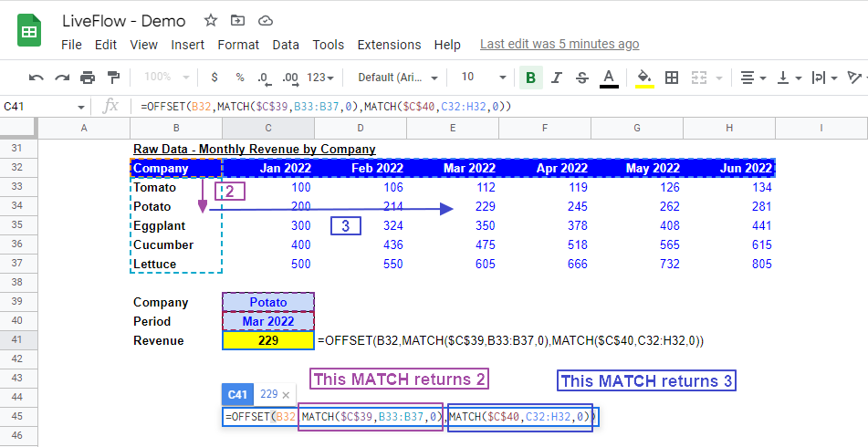Select the Period label cell
Image resolution: width=868 pixels, height=447 pixels.
[176, 321]
